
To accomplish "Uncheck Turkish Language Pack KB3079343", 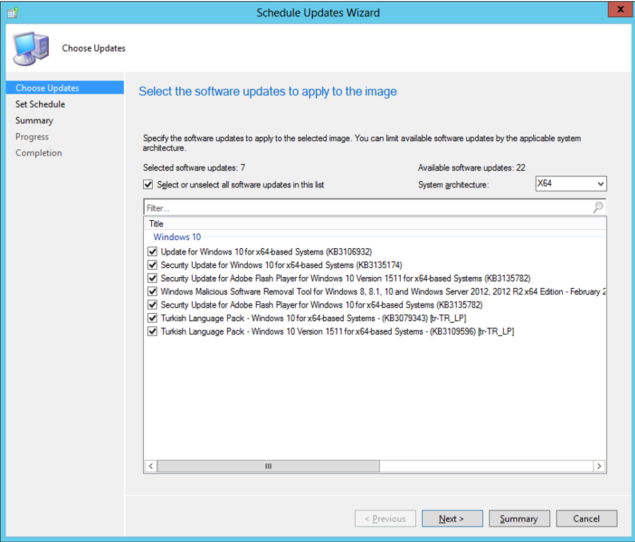I will pos(153,317).
